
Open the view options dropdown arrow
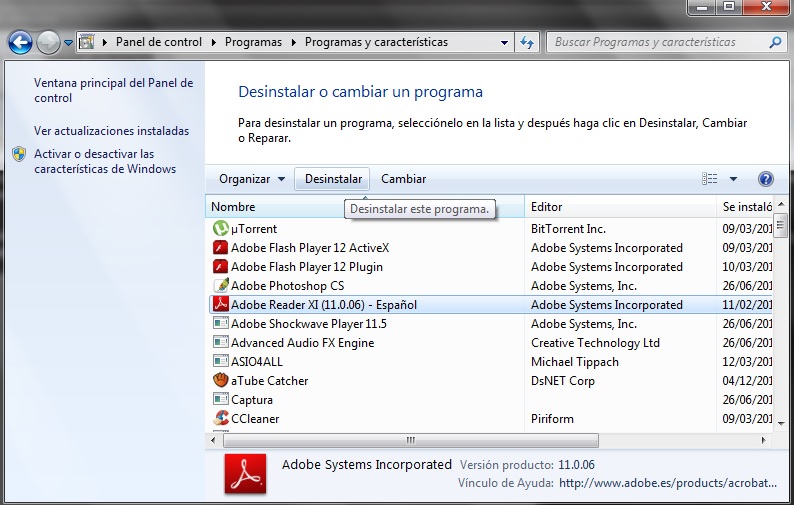pyautogui.click(x=733, y=179)
